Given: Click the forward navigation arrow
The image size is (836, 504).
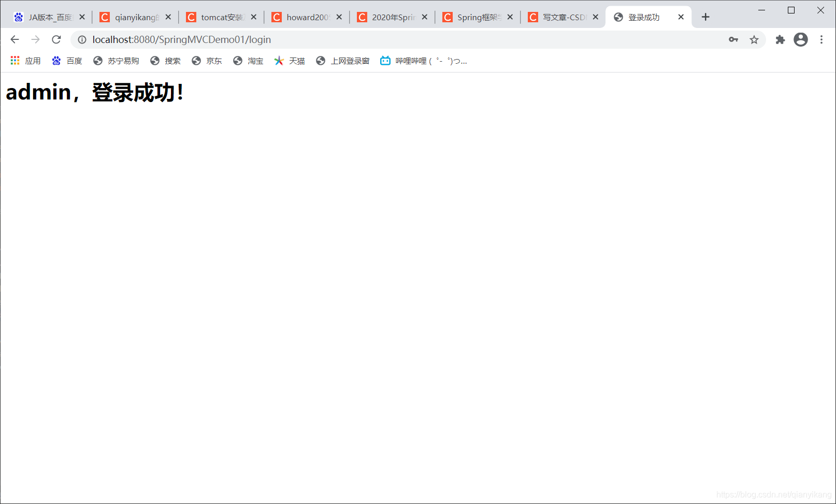Looking at the screenshot, I should (35, 39).
